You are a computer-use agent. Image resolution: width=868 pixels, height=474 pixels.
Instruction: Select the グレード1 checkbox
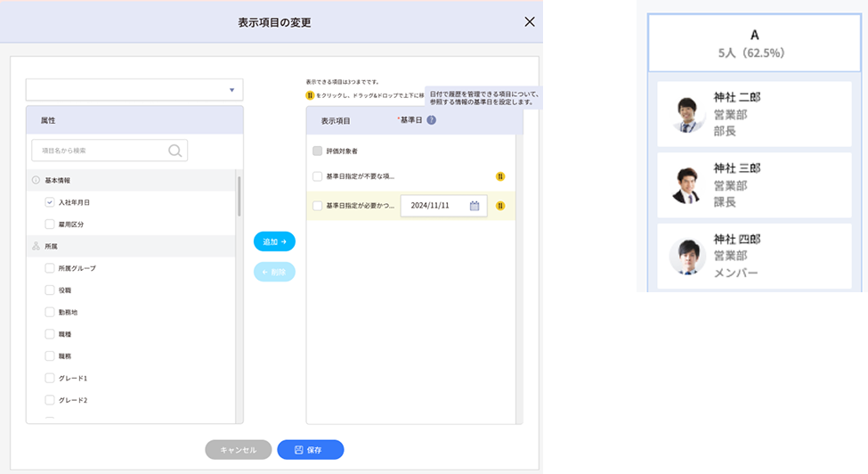(51, 378)
